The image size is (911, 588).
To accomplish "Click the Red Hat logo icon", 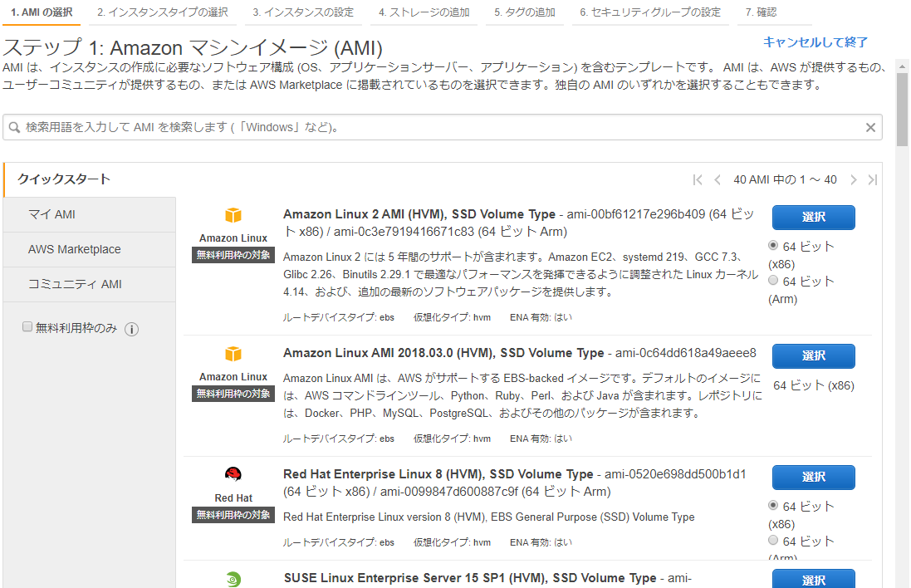I will coord(233,474).
